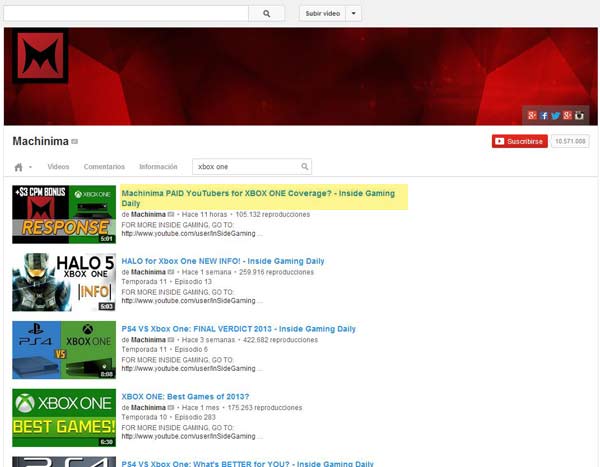Click the Machinima author link under FINAL VERDICT video
The width and height of the screenshot is (600, 467).
pyautogui.click(x=148, y=340)
